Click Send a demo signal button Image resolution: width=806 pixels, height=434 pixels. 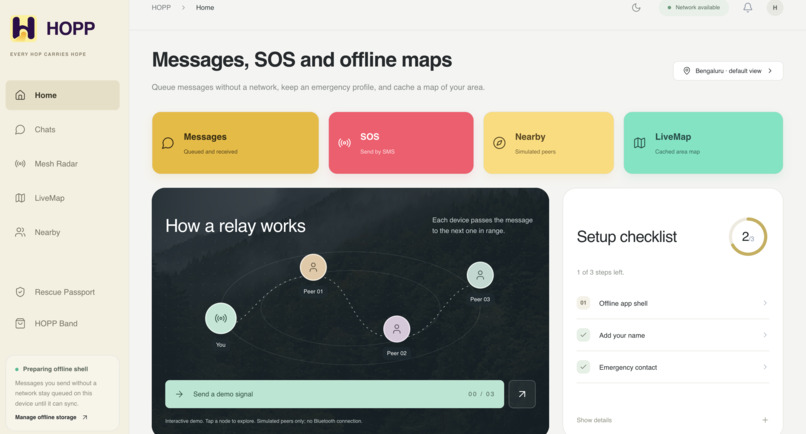(334, 394)
